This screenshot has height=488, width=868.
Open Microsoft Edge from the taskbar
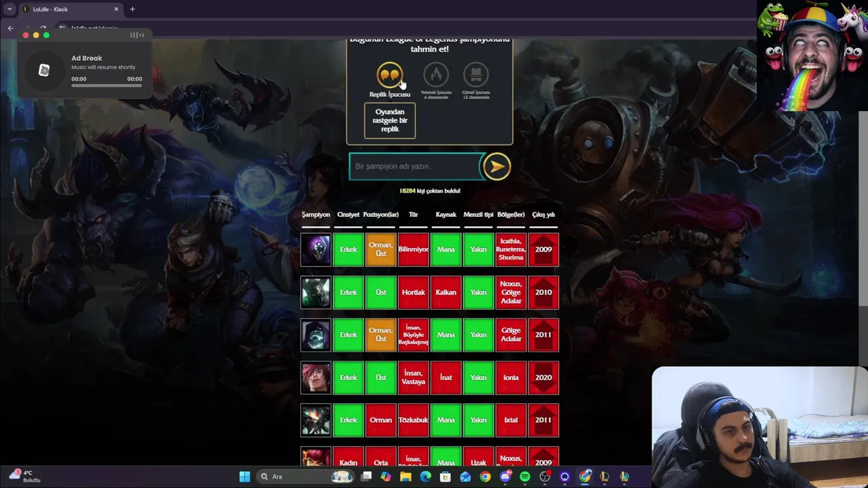425,476
